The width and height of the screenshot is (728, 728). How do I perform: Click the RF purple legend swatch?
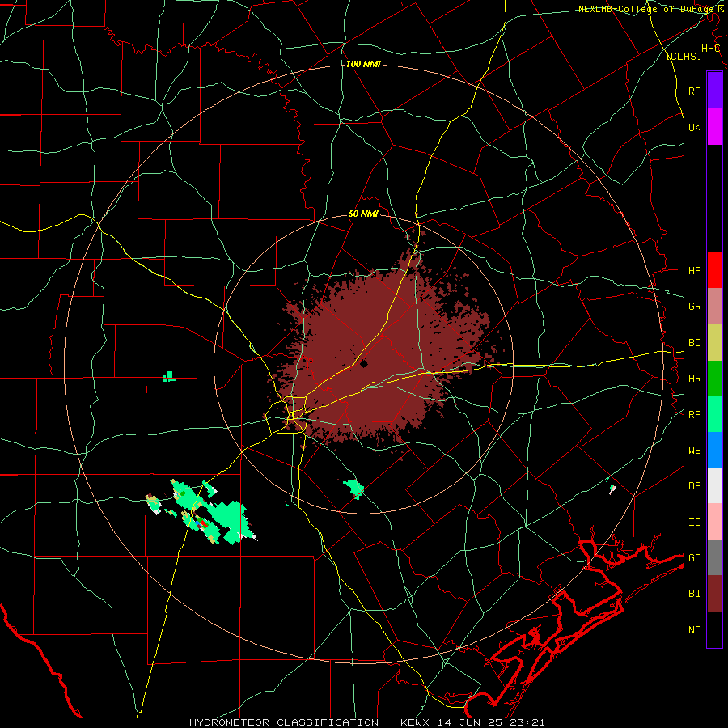tap(714, 91)
